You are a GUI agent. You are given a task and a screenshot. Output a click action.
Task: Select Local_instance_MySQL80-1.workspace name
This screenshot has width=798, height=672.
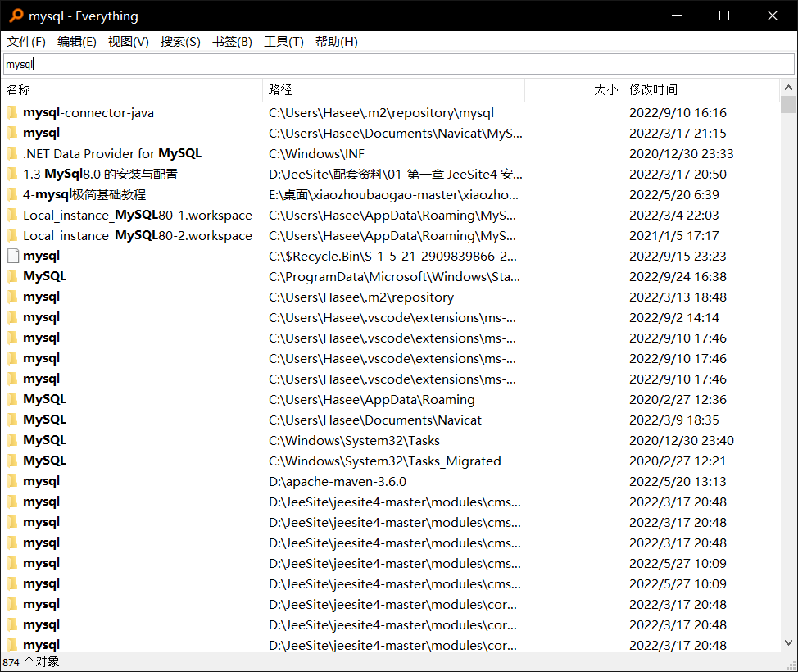(x=138, y=216)
